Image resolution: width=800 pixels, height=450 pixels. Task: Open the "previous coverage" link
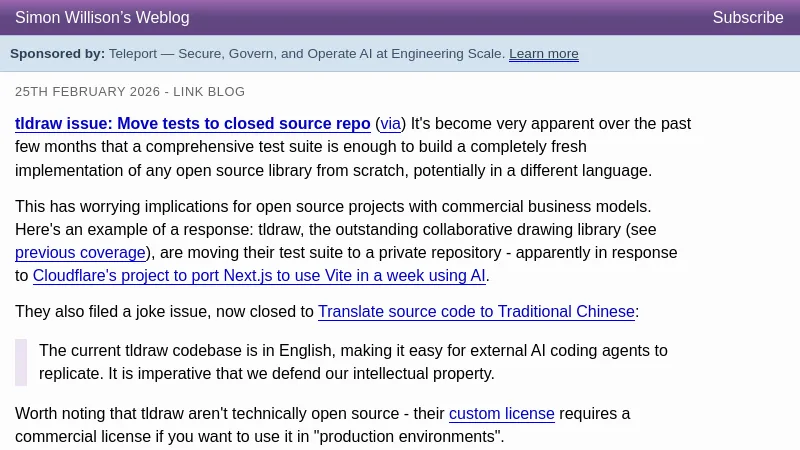click(80, 253)
